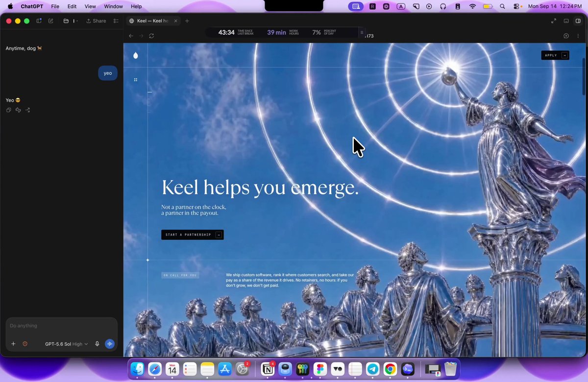588x382 pixels.
Task: Click the "yeo" message bubble
Action: tap(108, 73)
